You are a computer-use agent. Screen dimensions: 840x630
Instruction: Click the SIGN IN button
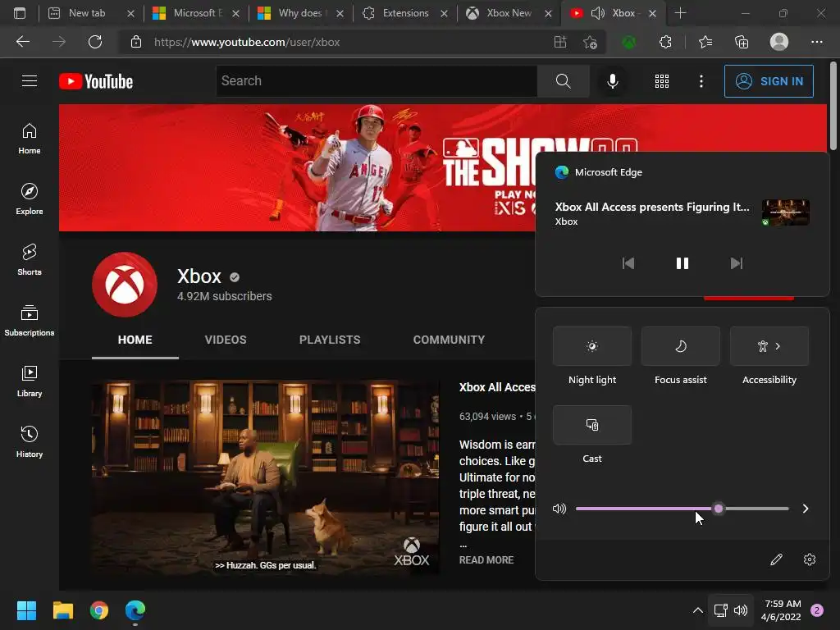point(769,81)
